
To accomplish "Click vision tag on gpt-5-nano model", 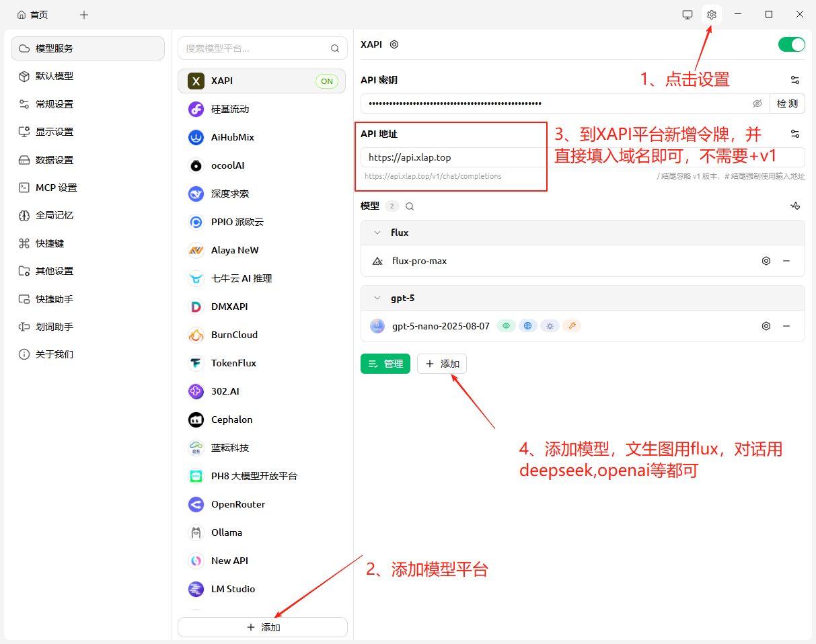I will click(x=506, y=326).
